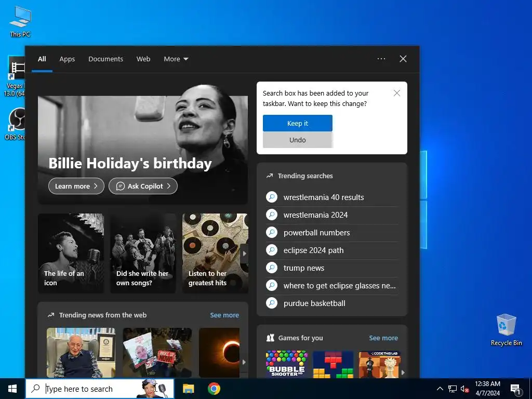This screenshot has width=532, height=399.
Task: Search trump news trending item
Action: pyautogui.click(x=332, y=268)
